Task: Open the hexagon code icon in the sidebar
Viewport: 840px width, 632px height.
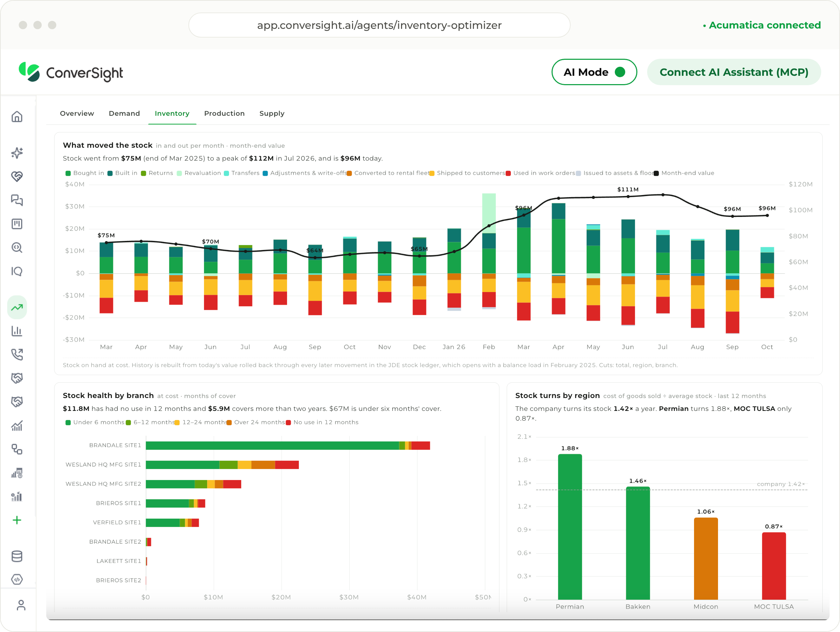Action: [17, 580]
